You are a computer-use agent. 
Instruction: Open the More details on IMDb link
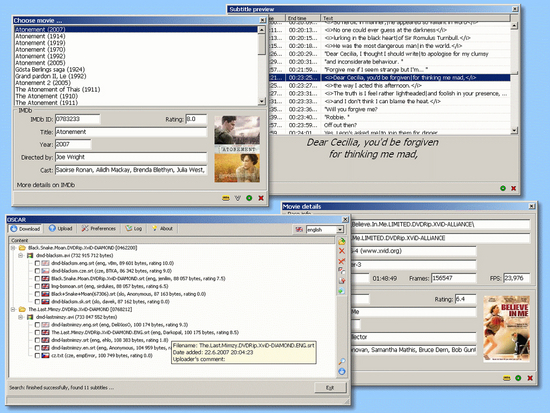point(46,185)
